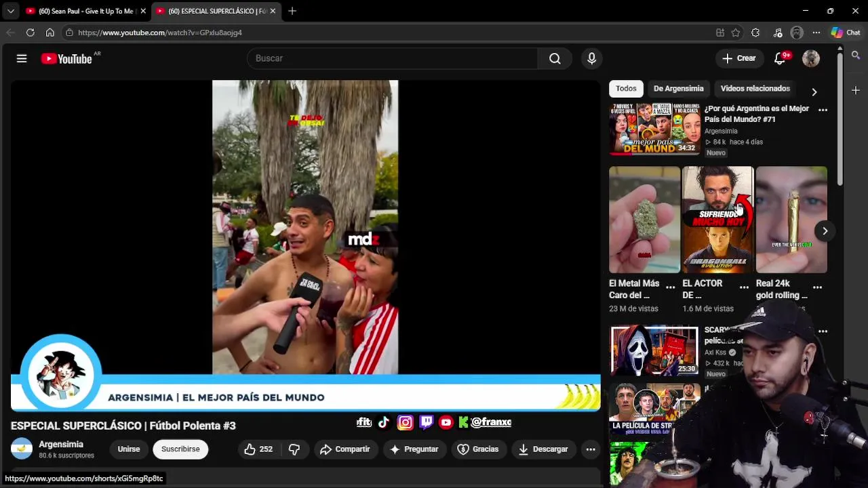Close the Sean Paul tab
The image size is (868, 488).
click(x=143, y=11)
